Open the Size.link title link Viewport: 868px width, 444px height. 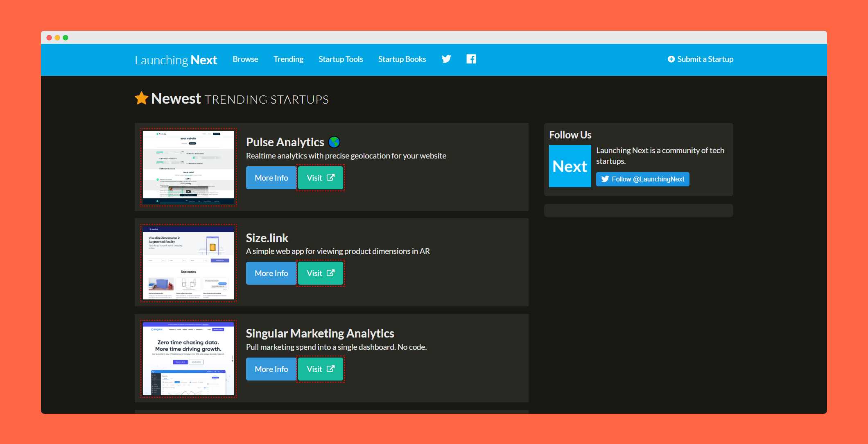tap(267, 238)
